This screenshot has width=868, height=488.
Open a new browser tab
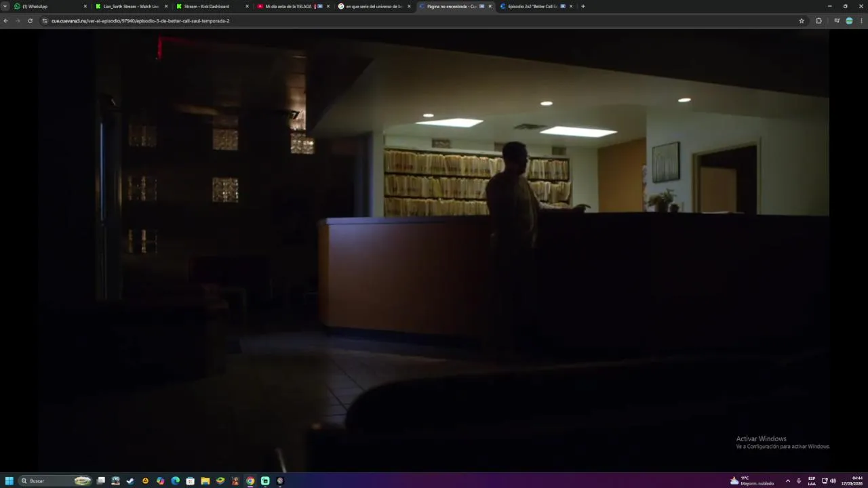pos(583,6)
